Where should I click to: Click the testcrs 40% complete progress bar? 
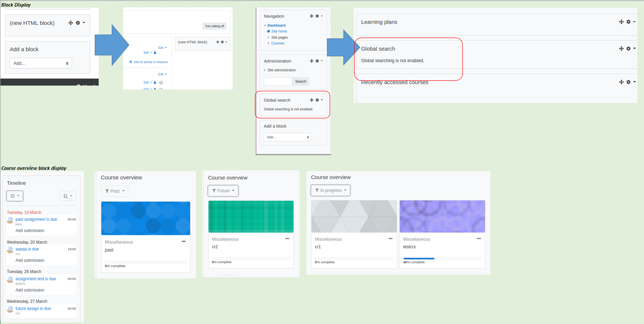tap(442, 259)
